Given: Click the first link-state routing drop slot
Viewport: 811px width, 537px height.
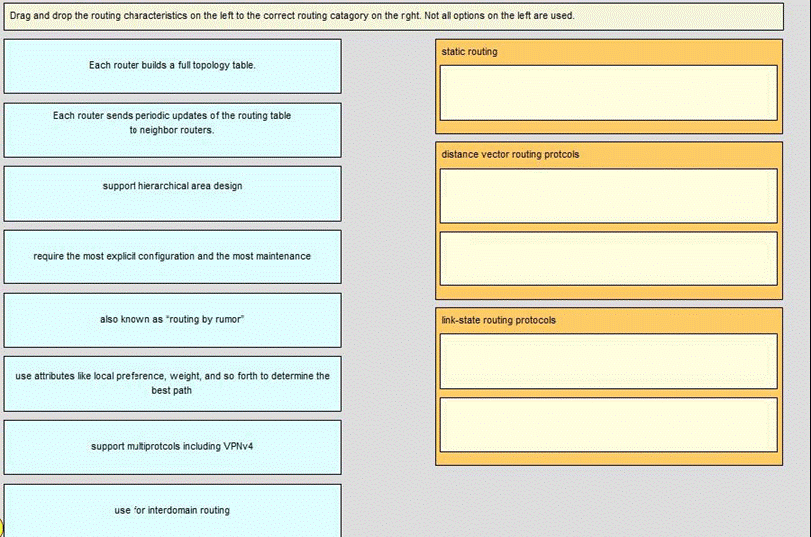Looking at the screenshot, I should [x=608, y=361].
